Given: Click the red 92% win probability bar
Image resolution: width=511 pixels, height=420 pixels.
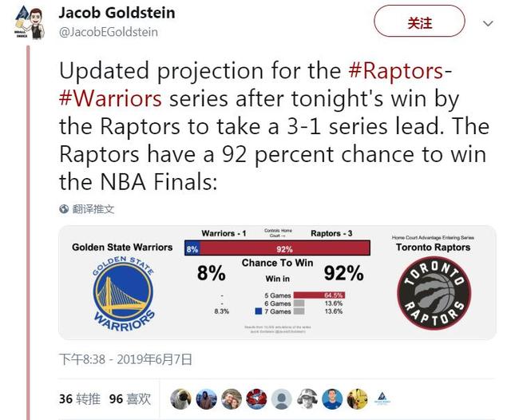Looking at the screenshot, I should 285,249.
